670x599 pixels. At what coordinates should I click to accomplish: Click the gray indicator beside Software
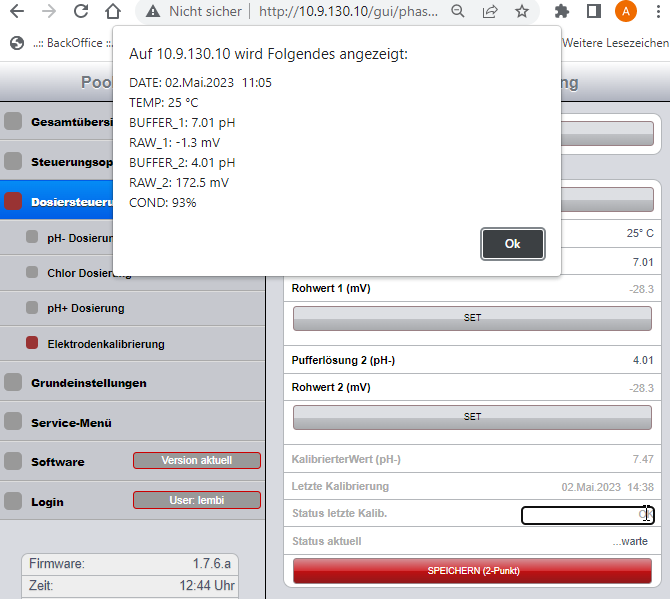pyautogui.click(x=13, y=461)
